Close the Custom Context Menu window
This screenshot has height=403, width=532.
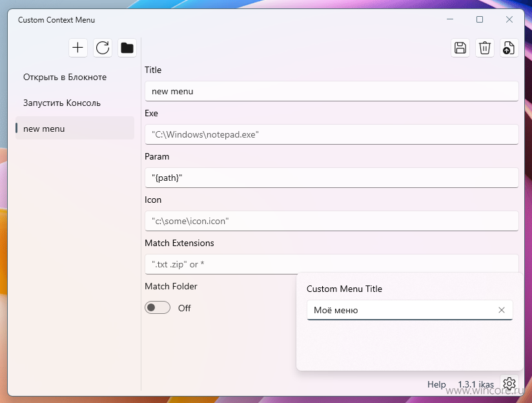(x=509, y=19)
